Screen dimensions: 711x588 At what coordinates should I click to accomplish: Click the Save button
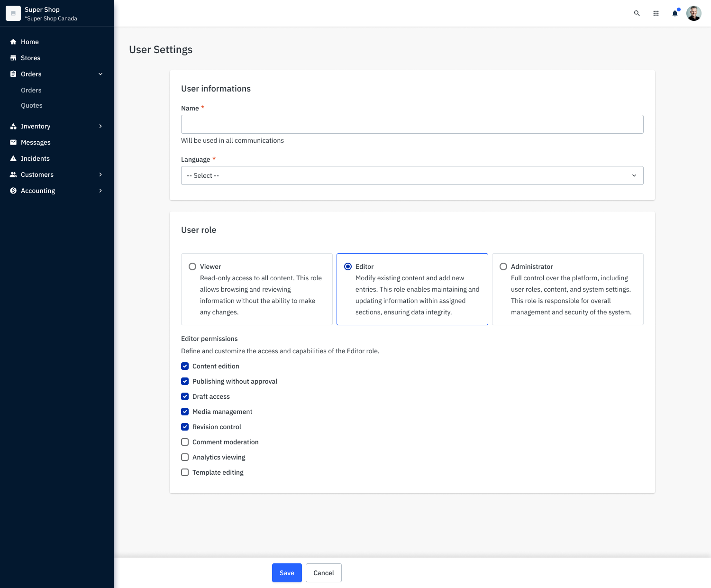(x=287, y=573)
